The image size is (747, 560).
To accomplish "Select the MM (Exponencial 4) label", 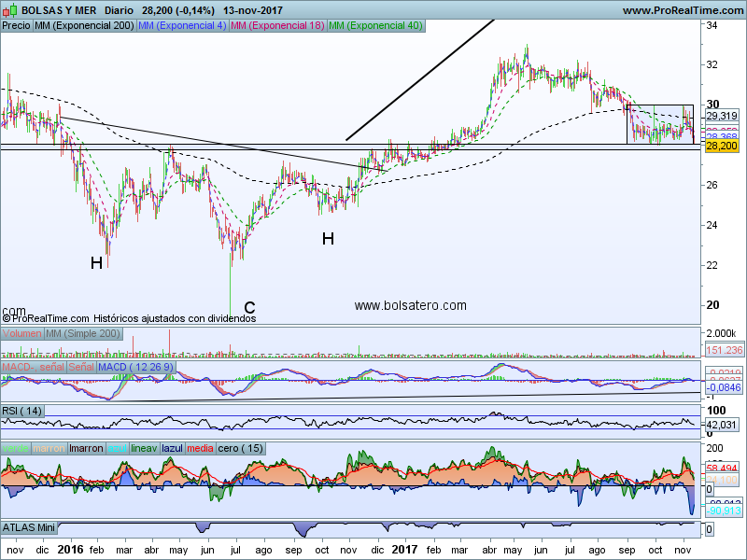I will (182, 25).
